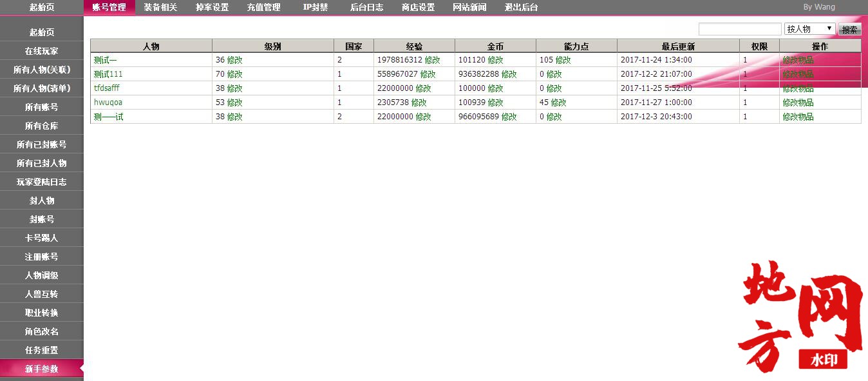This screenshot has width=868, height=381.
Task: Open 玩家登陆日志 in the sidebar
Action: tap(42, 182)
